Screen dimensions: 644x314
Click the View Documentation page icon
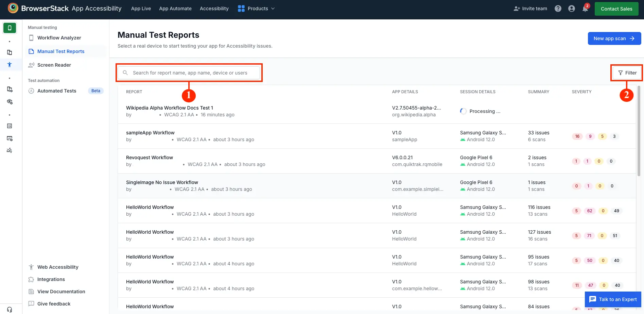(31, 292)
